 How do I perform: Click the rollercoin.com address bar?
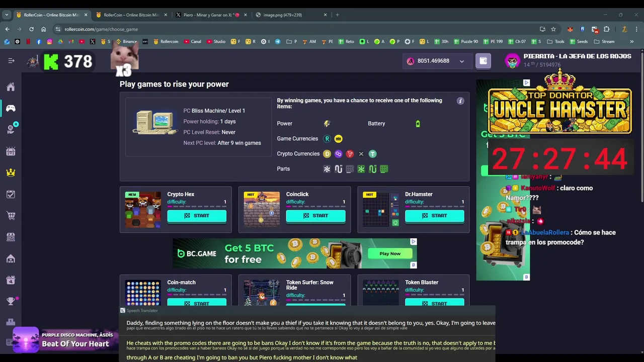point(297,29)
